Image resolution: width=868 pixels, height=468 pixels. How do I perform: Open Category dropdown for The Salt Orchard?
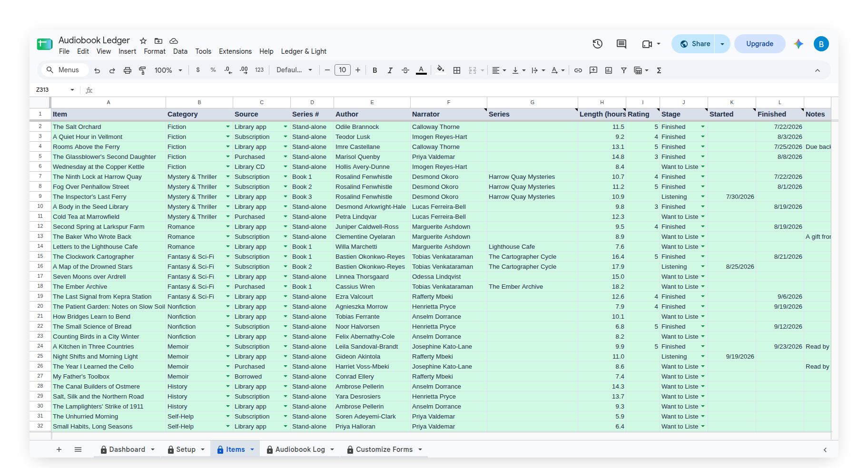(x=228, y=127)
